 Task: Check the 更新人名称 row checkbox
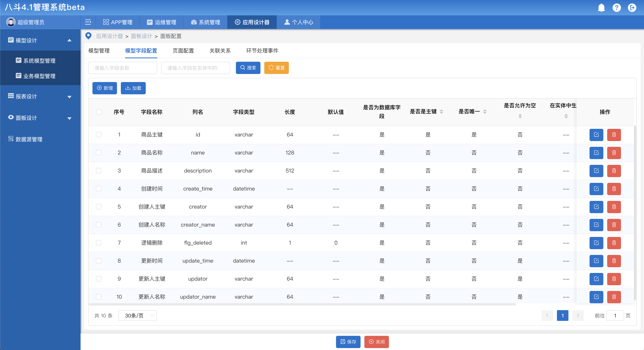[99, 297]
